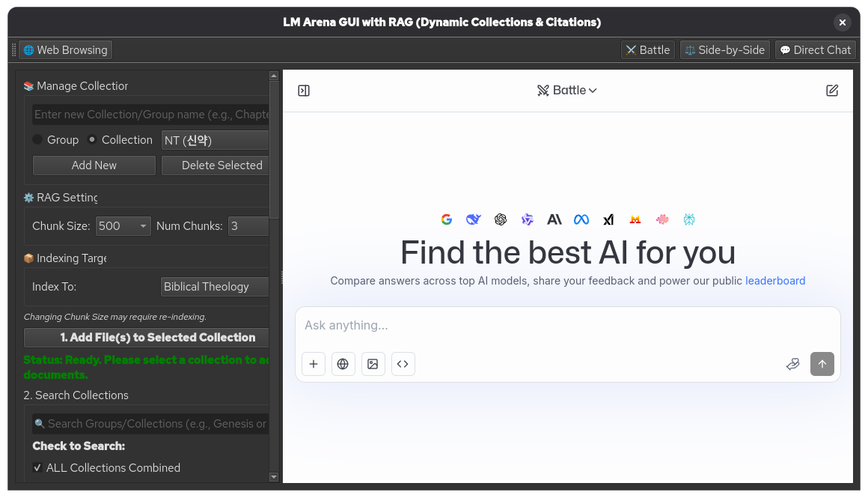Open the Index To Biblical Theology dropdown
Screen dimensions: 868x498
[215, 286]
